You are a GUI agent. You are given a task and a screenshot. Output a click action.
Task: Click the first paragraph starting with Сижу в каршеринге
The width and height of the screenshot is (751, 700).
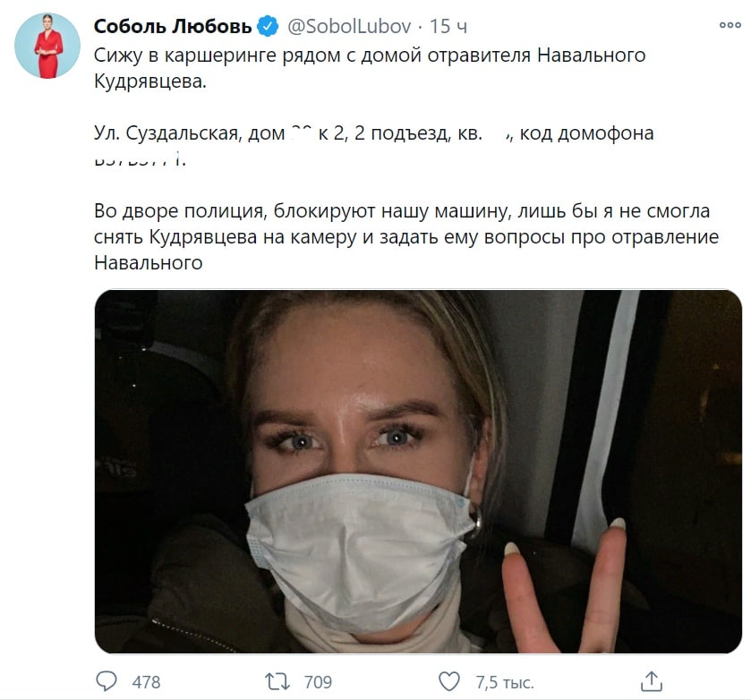tap(370, 68)
